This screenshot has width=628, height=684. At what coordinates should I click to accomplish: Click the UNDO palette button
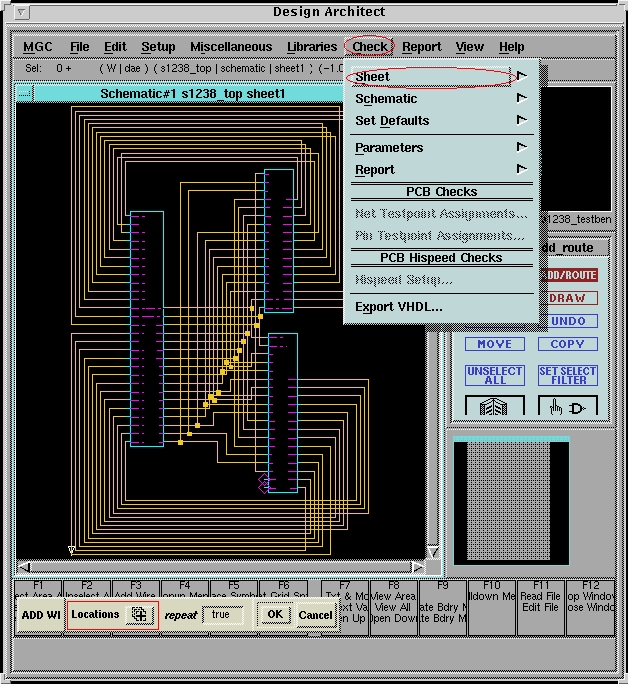point(567,321)
